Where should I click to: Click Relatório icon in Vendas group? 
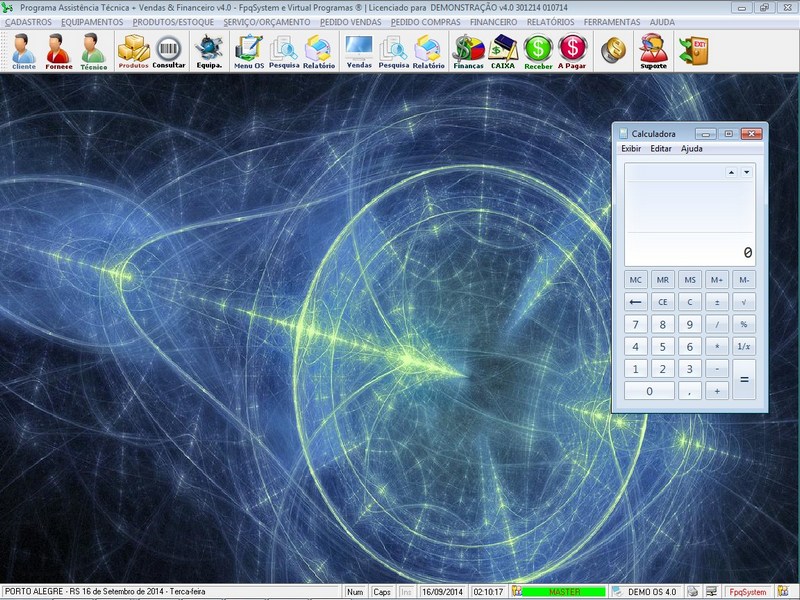[429, 51]
